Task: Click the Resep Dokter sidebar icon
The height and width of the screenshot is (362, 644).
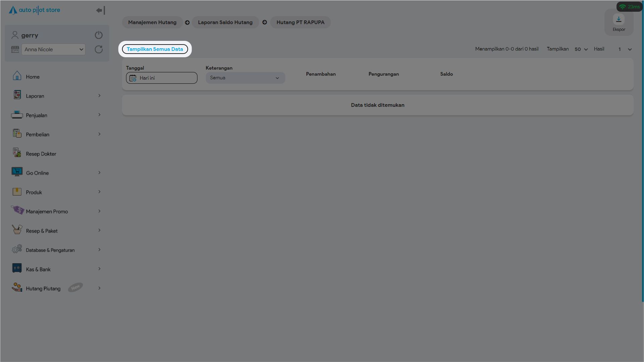Action: click(x=17, y=153)
